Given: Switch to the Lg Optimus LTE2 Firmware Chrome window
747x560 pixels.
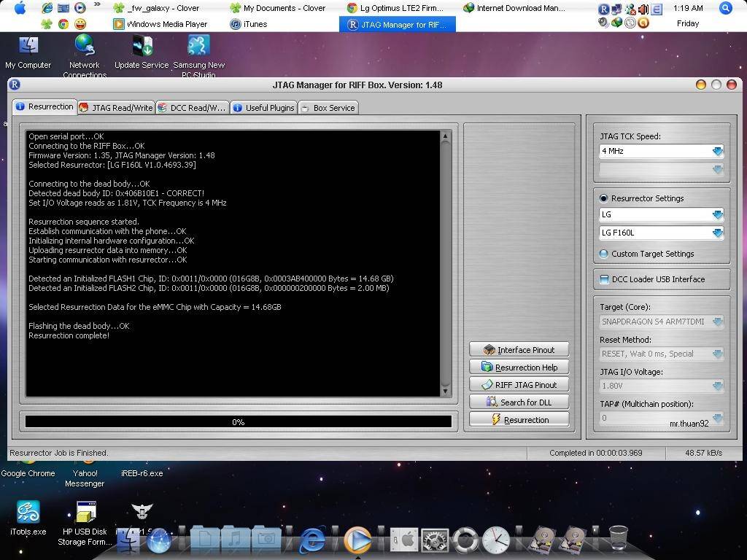Looking at the screenshot, I should point(395,8).
